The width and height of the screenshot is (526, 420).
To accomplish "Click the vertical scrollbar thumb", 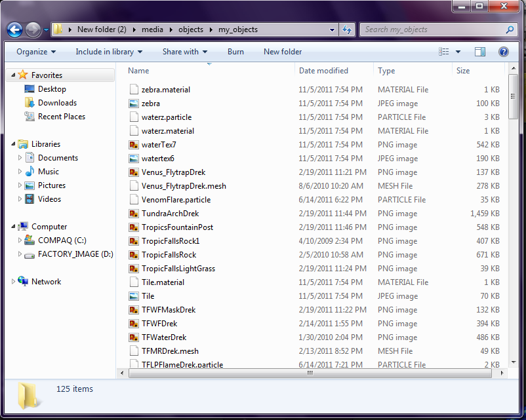I will (513, 96).
